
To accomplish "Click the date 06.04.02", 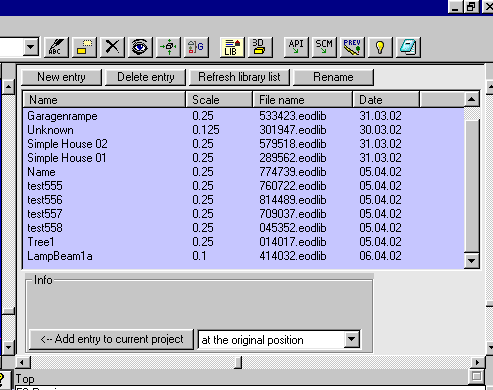I will (x=380, y=256).
